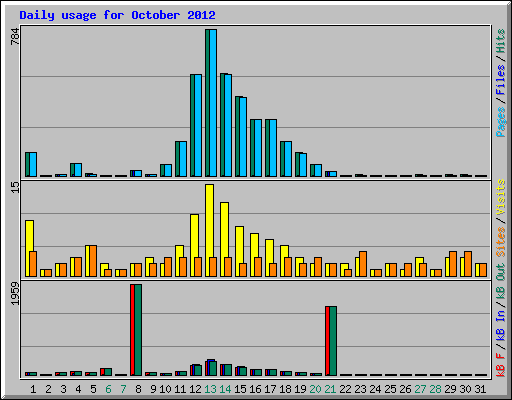The width and height of the screenshot is (512, 400).
Task: Click the 1959 scale value on bottom chart
Action: click(x=15, y=293)
